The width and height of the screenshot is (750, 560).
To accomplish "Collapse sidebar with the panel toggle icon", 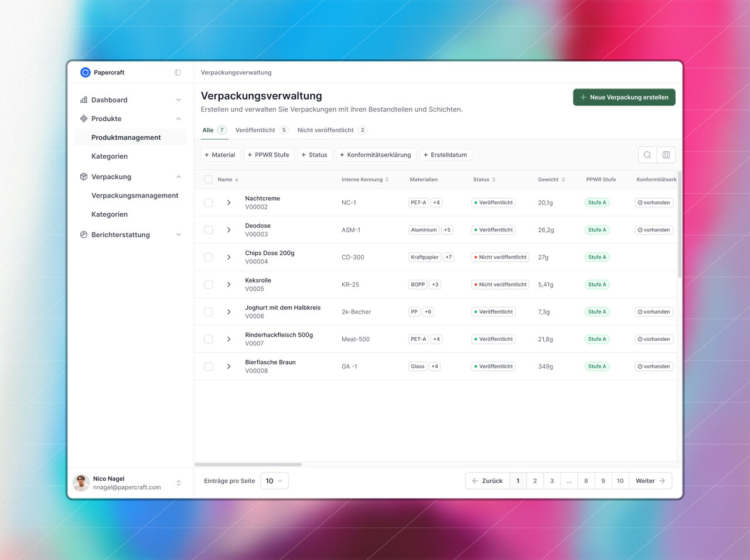I will click(178, 73).
